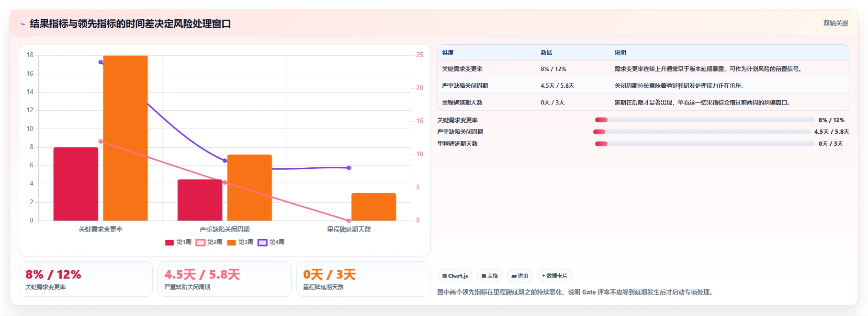Click the chart title 结果指标与领先指标
868x316 pixels.
click(130, 23)
